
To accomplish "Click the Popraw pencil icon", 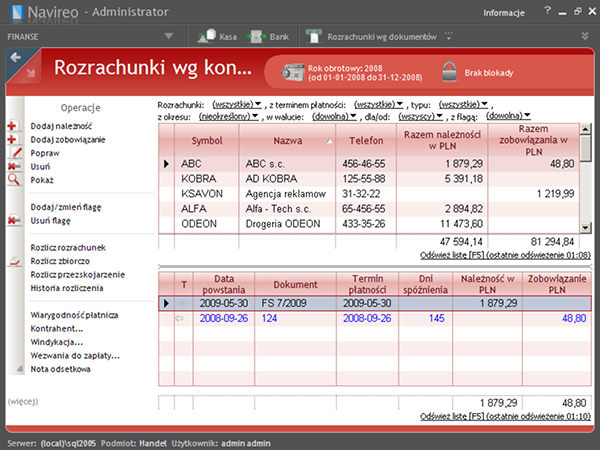I will (x=13, y=152).
